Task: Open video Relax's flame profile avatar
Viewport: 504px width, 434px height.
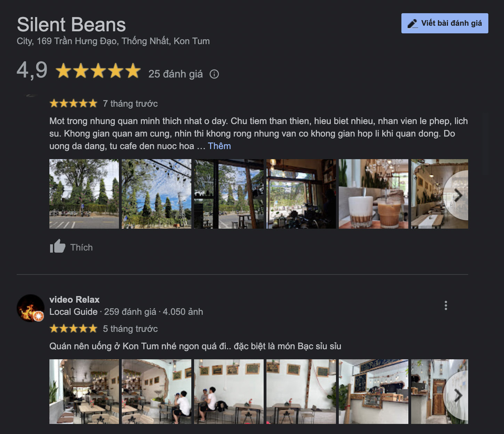Action: click(x=31, y=308)
